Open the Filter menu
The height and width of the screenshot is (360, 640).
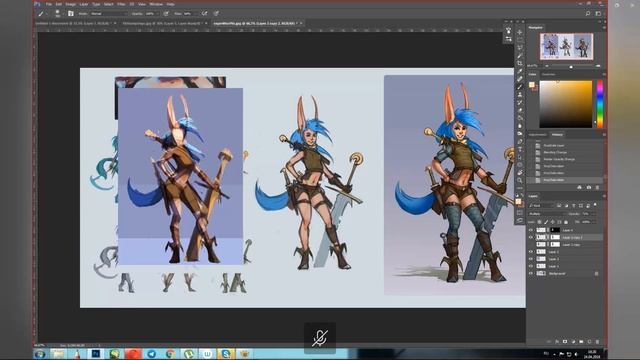coord(121,4)
